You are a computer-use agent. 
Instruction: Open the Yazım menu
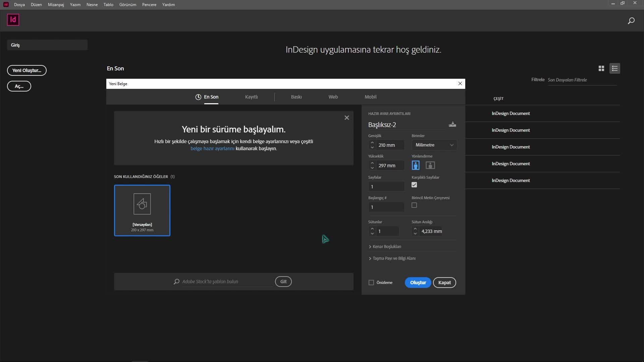pos(75,5)
